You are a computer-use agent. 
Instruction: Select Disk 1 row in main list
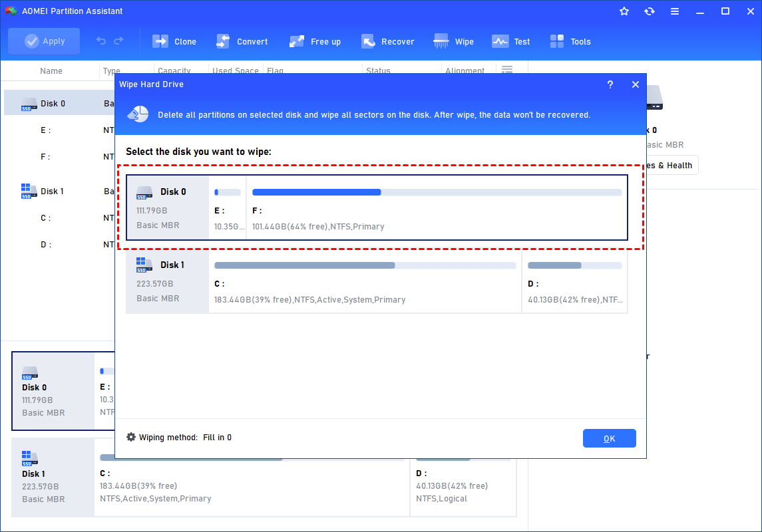60,192
